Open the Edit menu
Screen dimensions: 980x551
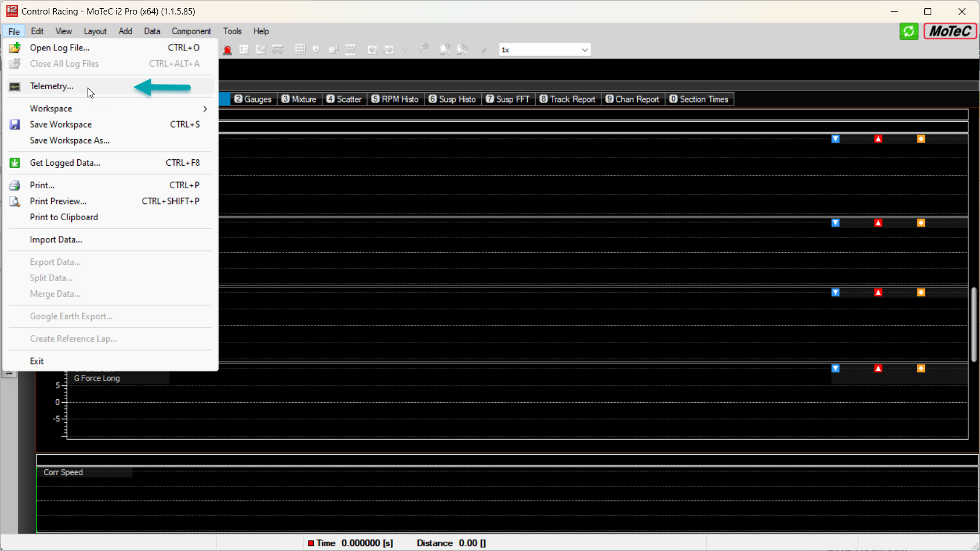[x=37, y=31]
